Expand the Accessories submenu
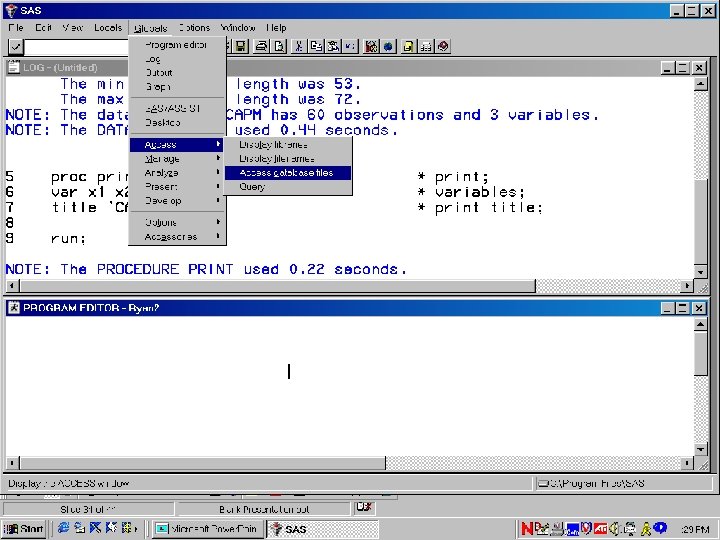Viewport: 720px width, 540px height. tap(177, 237)
